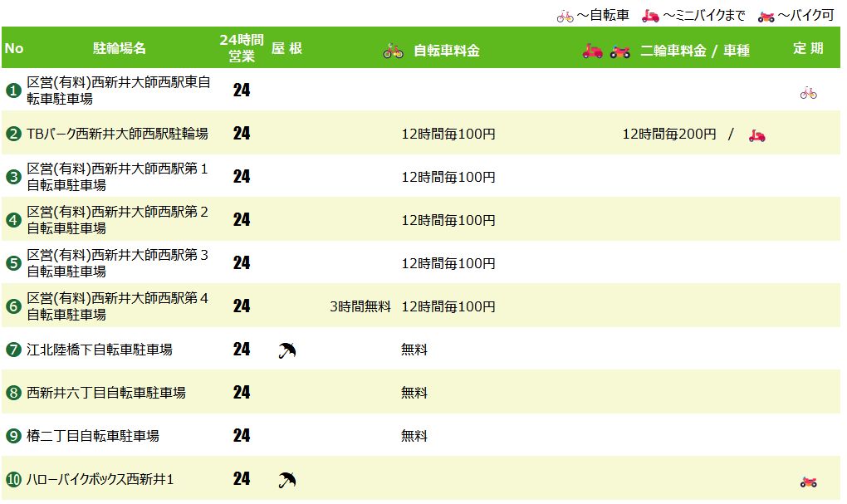This screenshot has height=504, width=847.
Task: Click the scooter icon in TBパーク row
Action: (x=756, y=135)
